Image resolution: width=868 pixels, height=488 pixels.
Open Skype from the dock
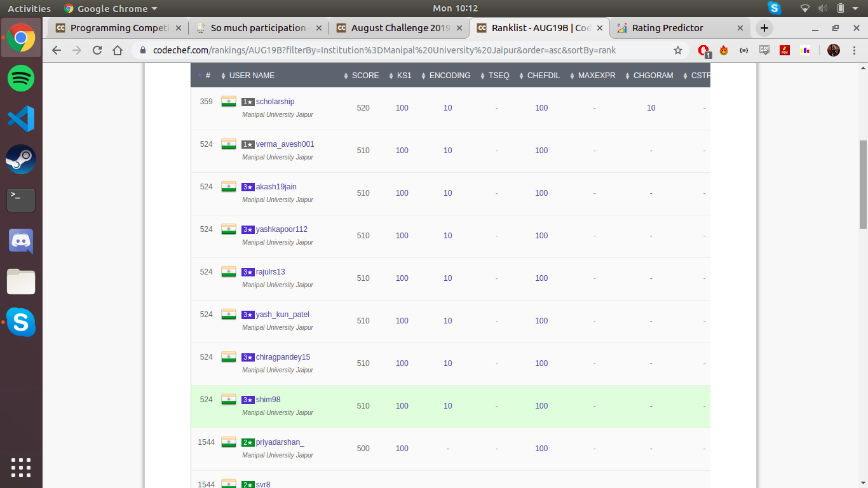coord(21,323)
